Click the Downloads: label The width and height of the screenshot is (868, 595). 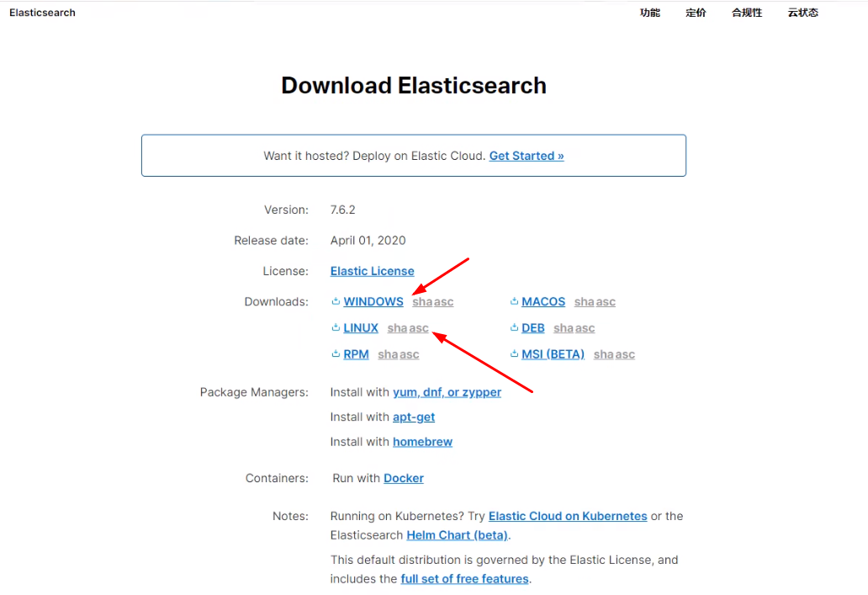pyautogui.click(x=276, y=302)
